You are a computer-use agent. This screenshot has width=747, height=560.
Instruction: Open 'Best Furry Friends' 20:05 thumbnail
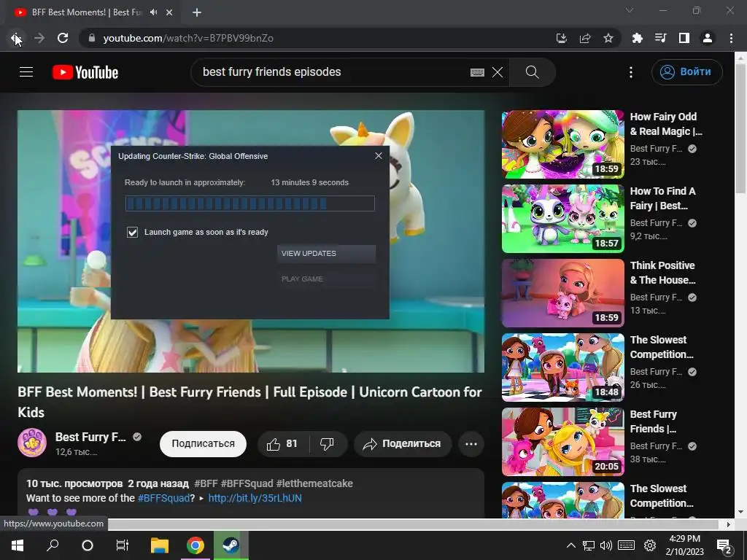[562, 441]
